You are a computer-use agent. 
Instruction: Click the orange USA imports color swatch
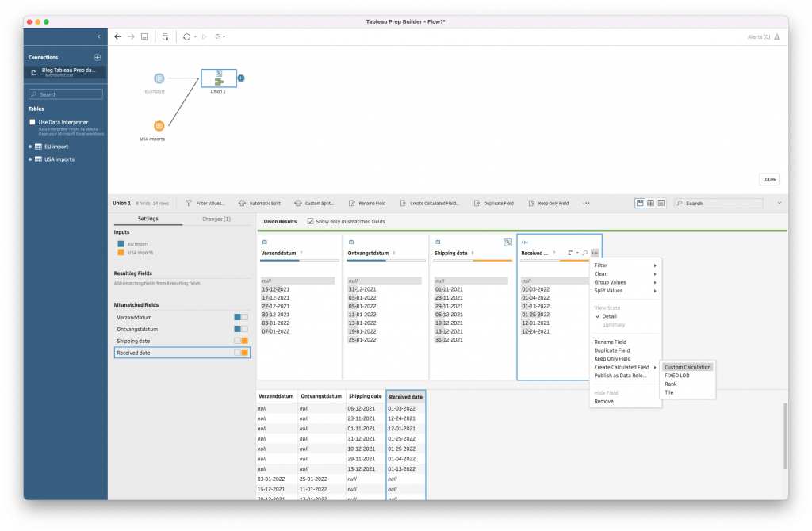(x=121, y=252)
